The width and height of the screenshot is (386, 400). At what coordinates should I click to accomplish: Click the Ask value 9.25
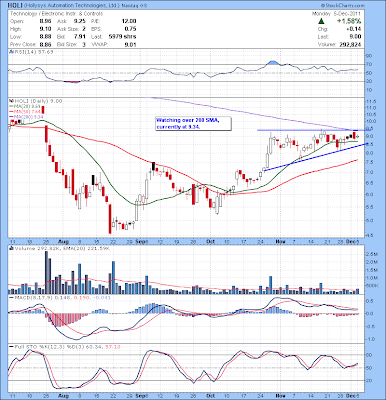point(80,21)
